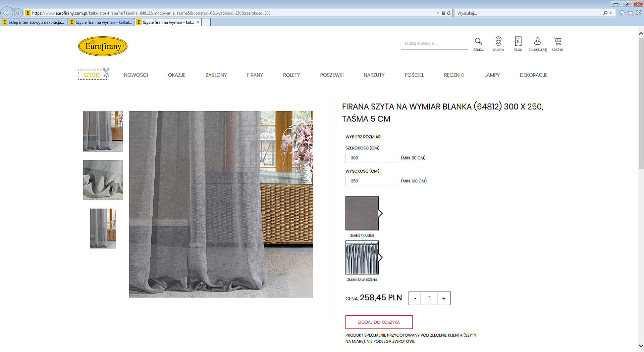Select the gray fabric swatch

click(362, 213)
